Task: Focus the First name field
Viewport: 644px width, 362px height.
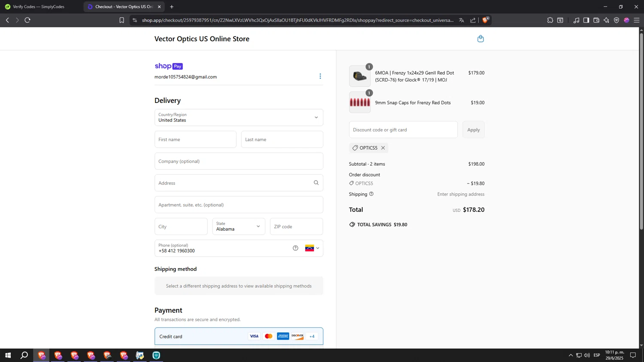Action: 195,139
